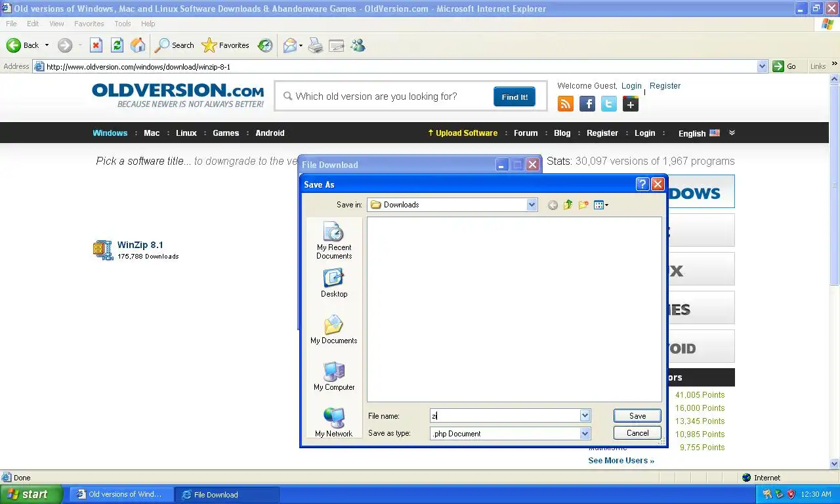Screen dimensions: 840x504
Task: Refresh the page with green arrows icon
Action: pyautogui.click(x=117, y=45)
